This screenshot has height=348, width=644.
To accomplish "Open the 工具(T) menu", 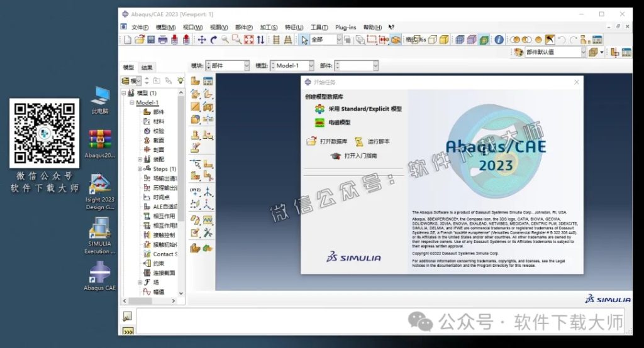I will pyautogui.click(x=319, y=27).
